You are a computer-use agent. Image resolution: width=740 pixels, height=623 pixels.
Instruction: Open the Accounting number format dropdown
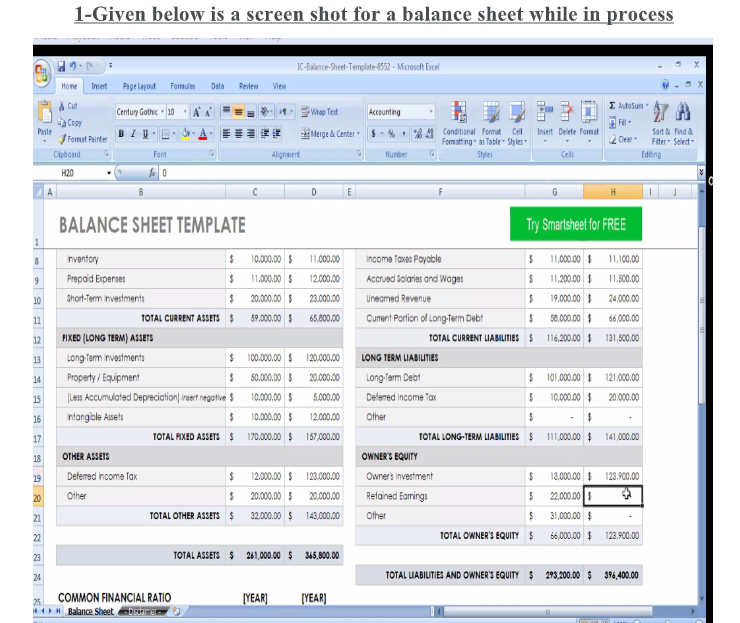tap(431, 112)
